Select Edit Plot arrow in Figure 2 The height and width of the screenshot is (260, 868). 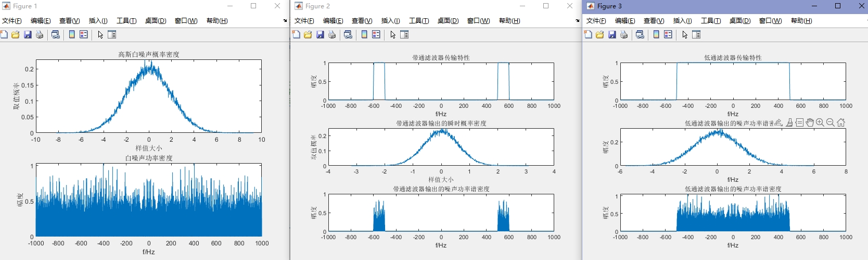pyautogui.click(x=393, y=34)
